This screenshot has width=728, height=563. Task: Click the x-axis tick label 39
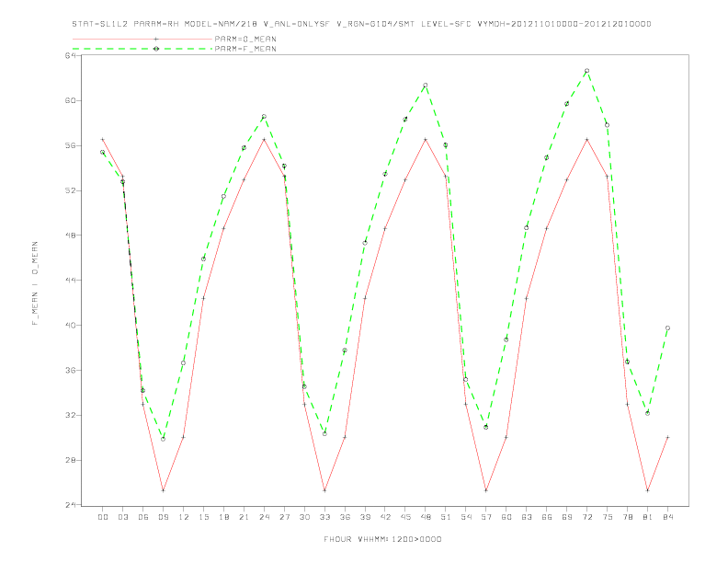point(365,517)
